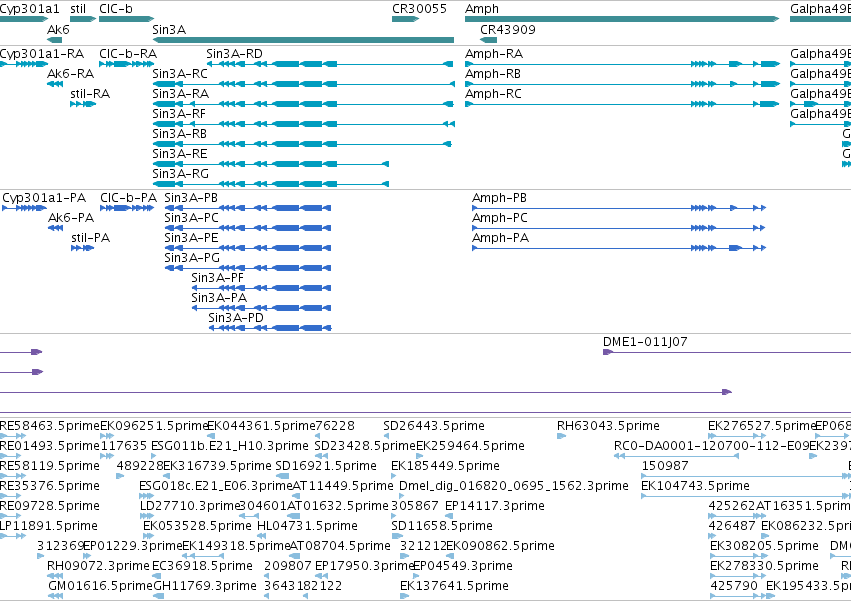
Task: Select the stil gene bar
Action: (x=83, y=19)
